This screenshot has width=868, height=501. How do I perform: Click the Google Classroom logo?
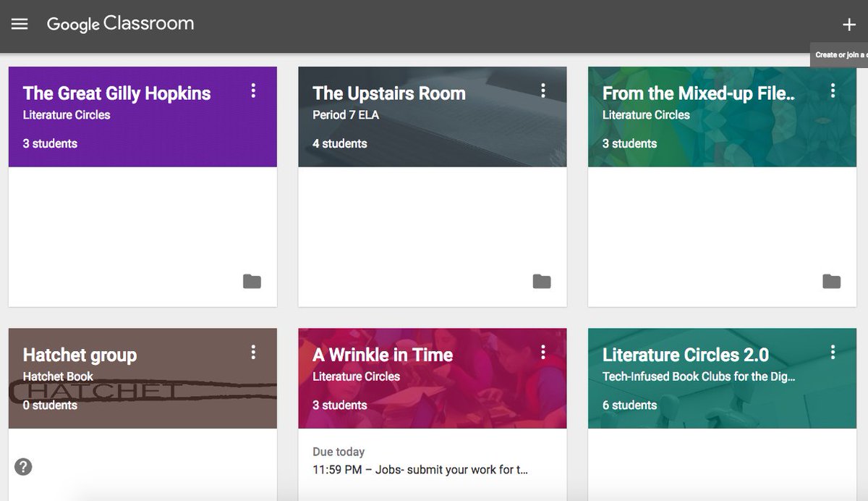tap(120, 24)
